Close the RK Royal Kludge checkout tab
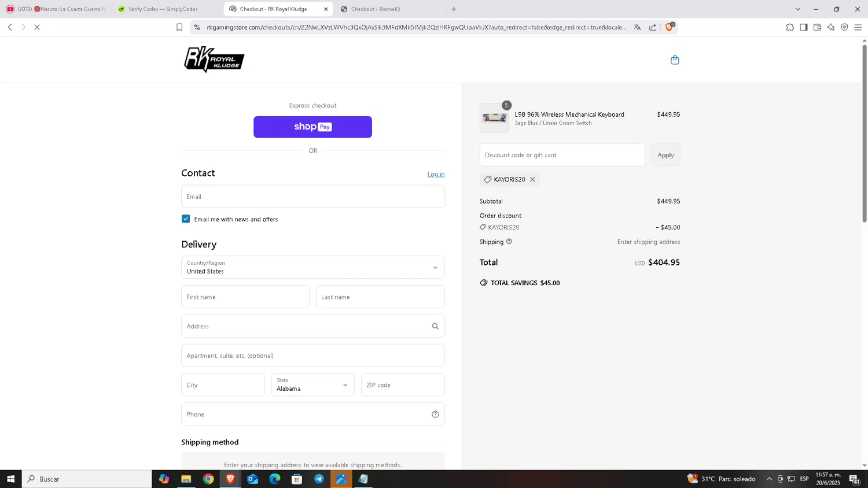 (x=326, y=9)
